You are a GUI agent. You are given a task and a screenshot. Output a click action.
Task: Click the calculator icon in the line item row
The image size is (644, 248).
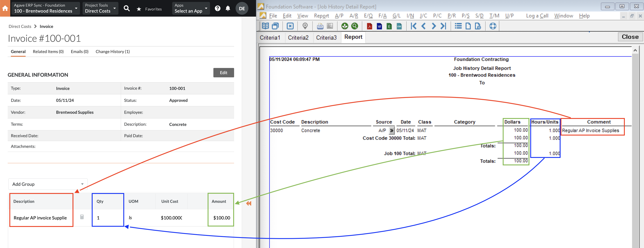82,217
